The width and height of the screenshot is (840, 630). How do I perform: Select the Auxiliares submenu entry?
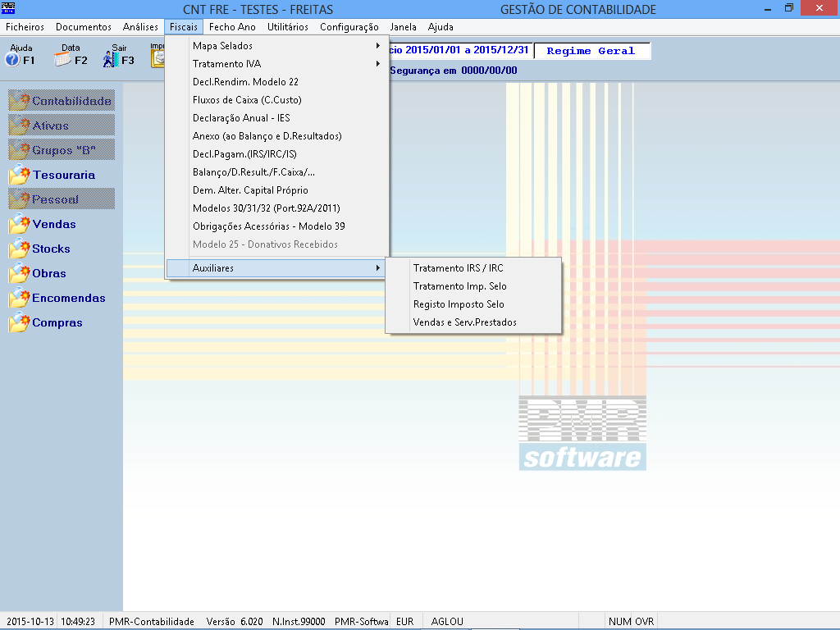(277, 268)
